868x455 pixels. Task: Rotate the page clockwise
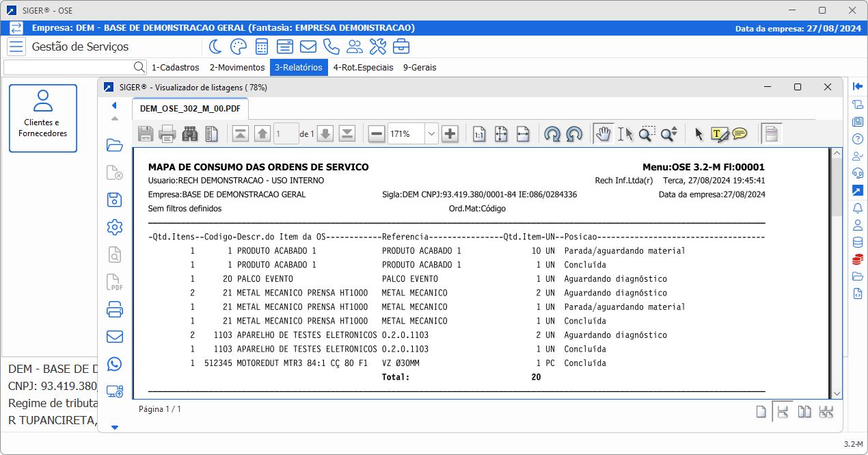(552, 134)
